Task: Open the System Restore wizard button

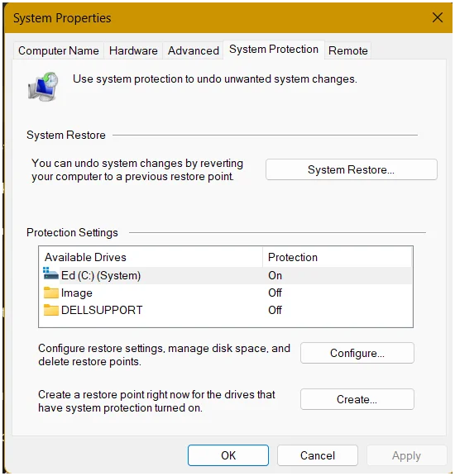Action: click(352, 169)
